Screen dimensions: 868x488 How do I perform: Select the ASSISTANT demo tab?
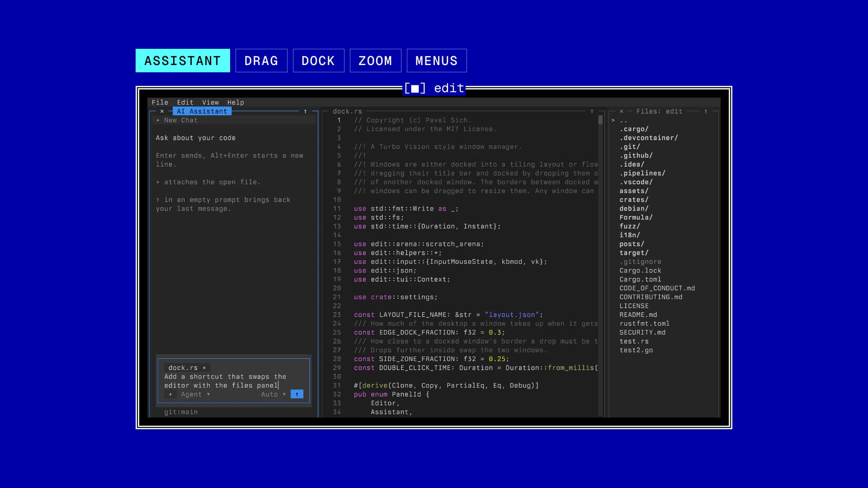pyautogui.click(x=183, y=61)
